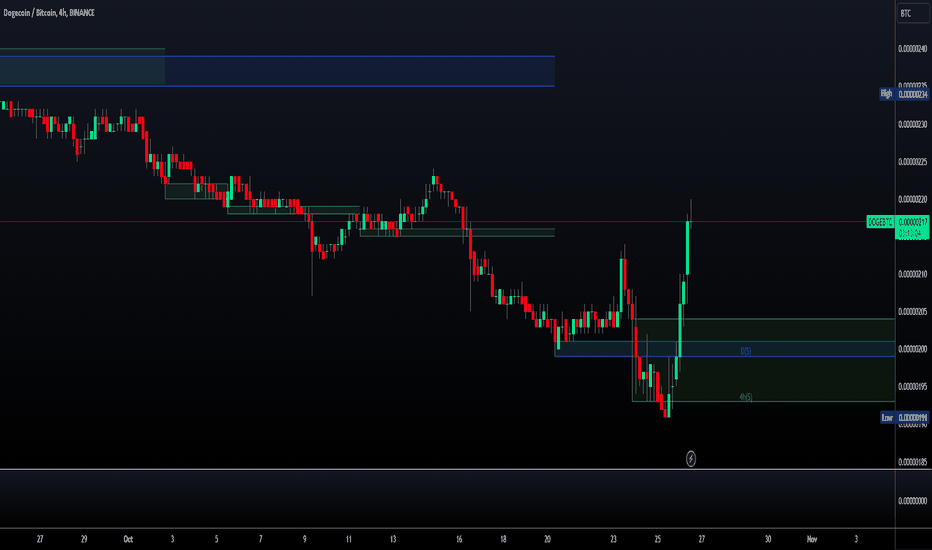932x550 pixels.
Task: Click the 13 date label on time axis
Action: click(x=393, y=539)
